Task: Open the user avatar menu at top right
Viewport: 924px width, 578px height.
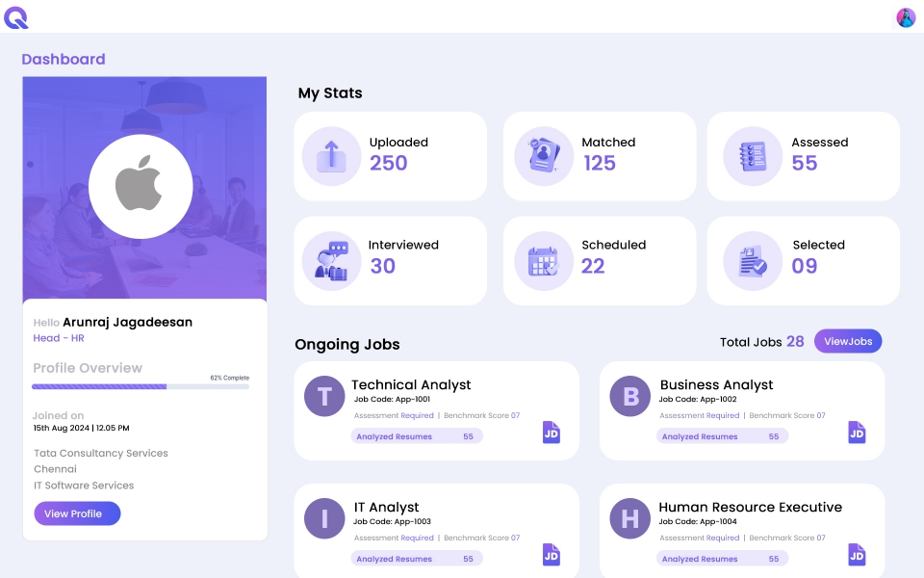Action: [905, 17]
